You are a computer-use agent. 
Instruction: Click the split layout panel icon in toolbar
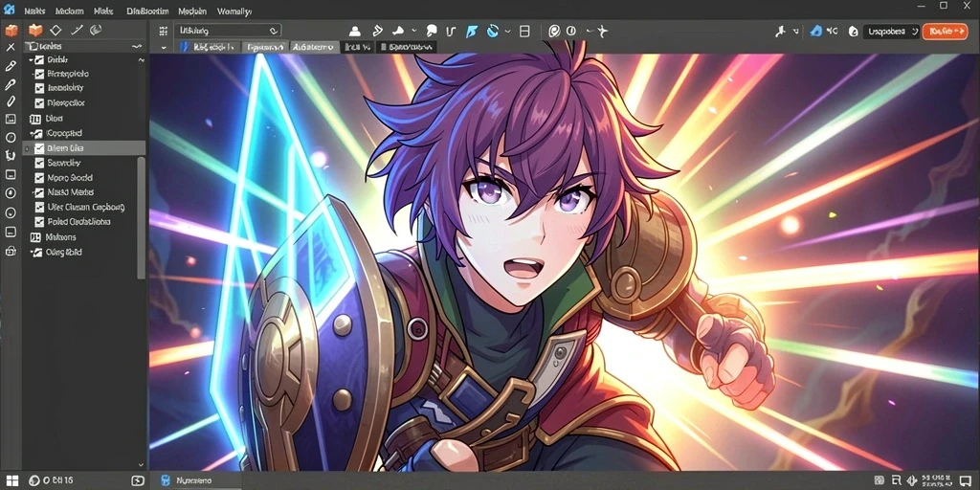click(x=524, y=31)
